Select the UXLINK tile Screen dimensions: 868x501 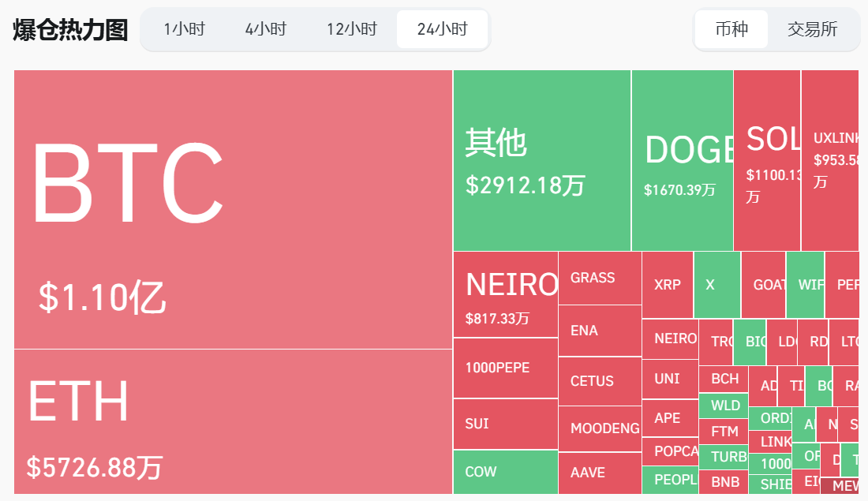pyautogui.click(x=829, y=160)
